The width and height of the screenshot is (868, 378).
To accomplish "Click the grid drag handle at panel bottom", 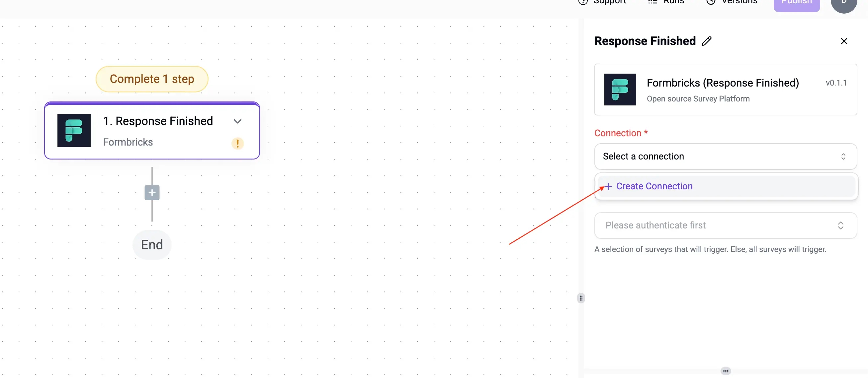I will (x=725, y=371).
